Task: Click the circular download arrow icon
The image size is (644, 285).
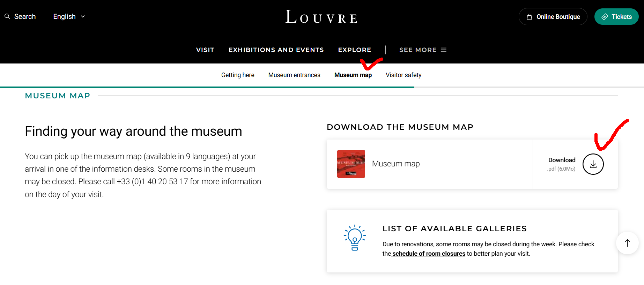Action: (x=593, y=164)
